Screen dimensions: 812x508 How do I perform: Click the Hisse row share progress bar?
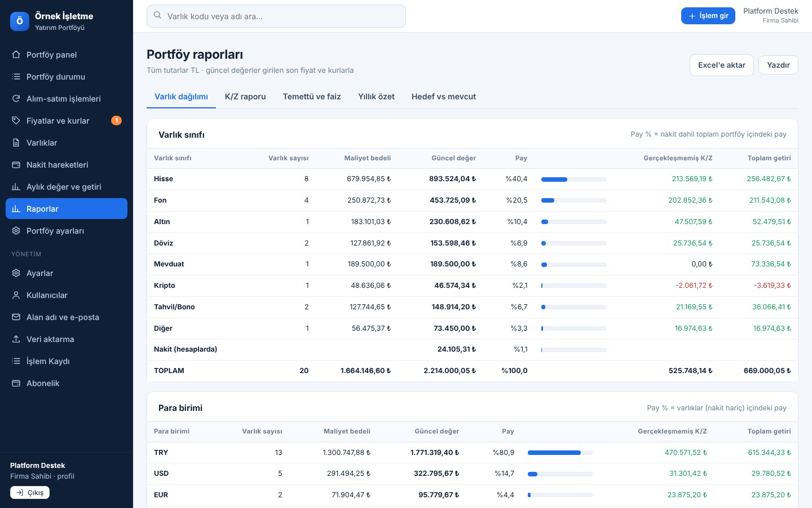point(574,179)
